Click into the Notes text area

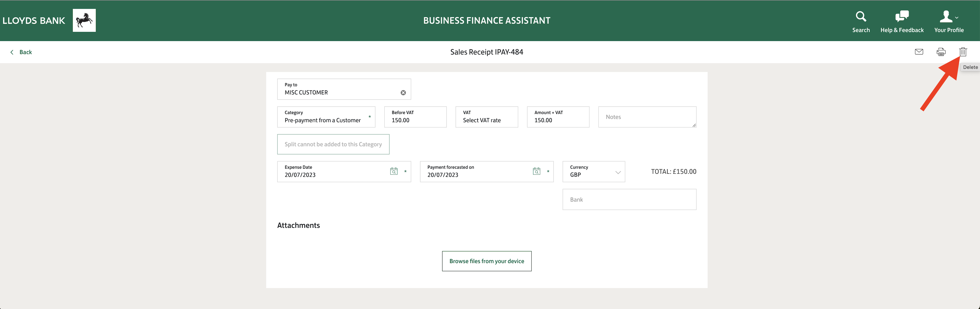647,117
